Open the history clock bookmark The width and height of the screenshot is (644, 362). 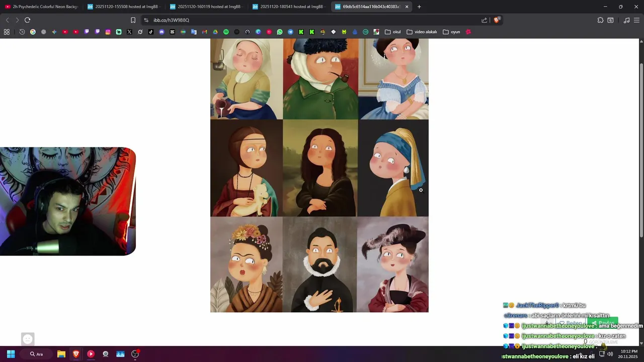pos(22,32)
